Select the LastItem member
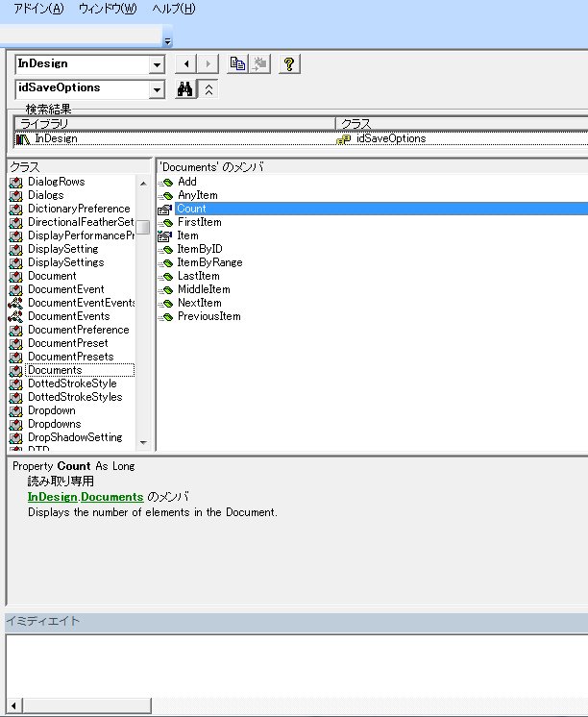This screenshot has height=717, width=588. point(199,276)
